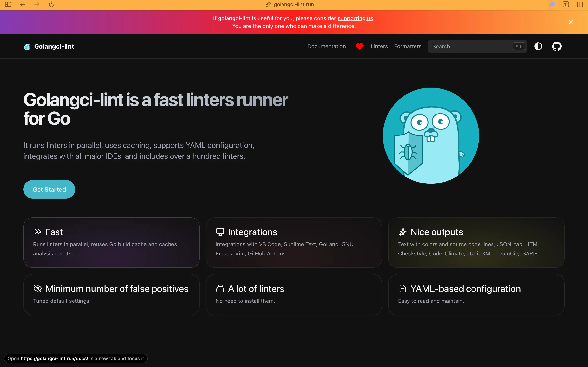Click the fast-forward icon on Fast card
The width and height of the screenshot is (588, 367).
click(x=38, y=232)
